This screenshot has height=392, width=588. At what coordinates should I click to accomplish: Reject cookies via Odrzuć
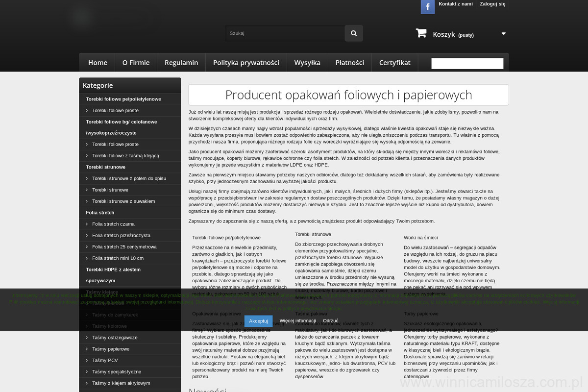[330, 321]
